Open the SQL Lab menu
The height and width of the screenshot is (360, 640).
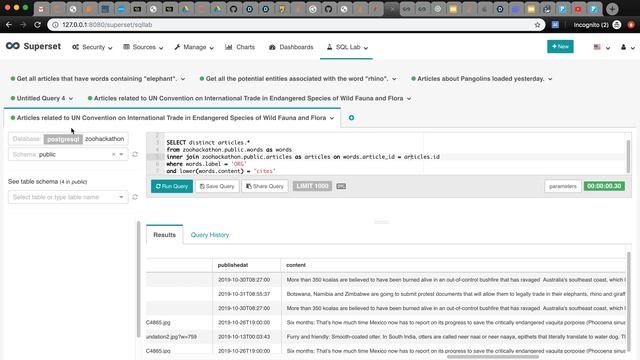click(347, 47)
